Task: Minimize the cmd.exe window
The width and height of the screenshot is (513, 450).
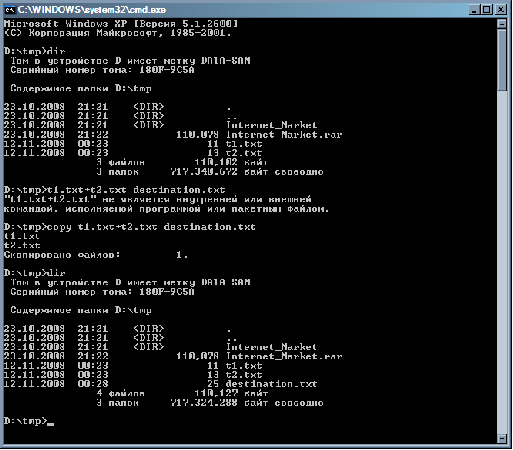Action: tap(474, 10)
